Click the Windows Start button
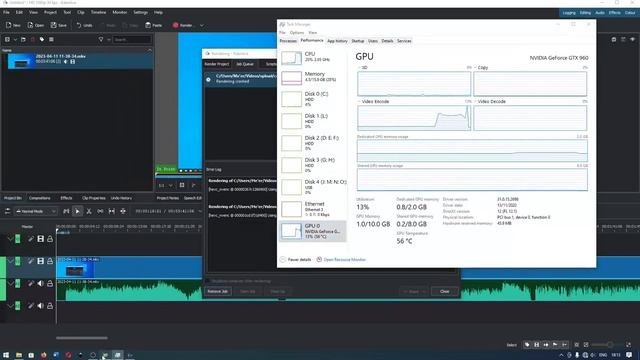Viewport: 640px width, 360px height. click(6, 355)
